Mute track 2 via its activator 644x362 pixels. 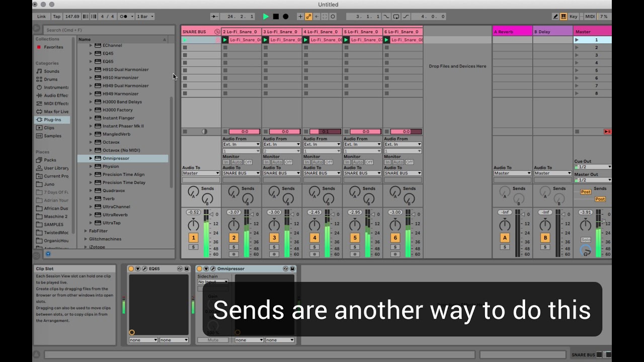coord(233,238)
